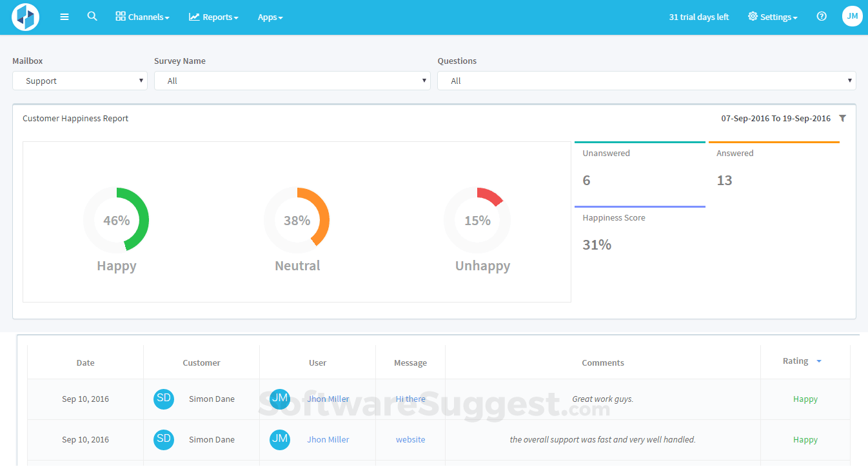Expand the Questions dropdown
This screenshot has height=467, width=868.
(646, 81)
